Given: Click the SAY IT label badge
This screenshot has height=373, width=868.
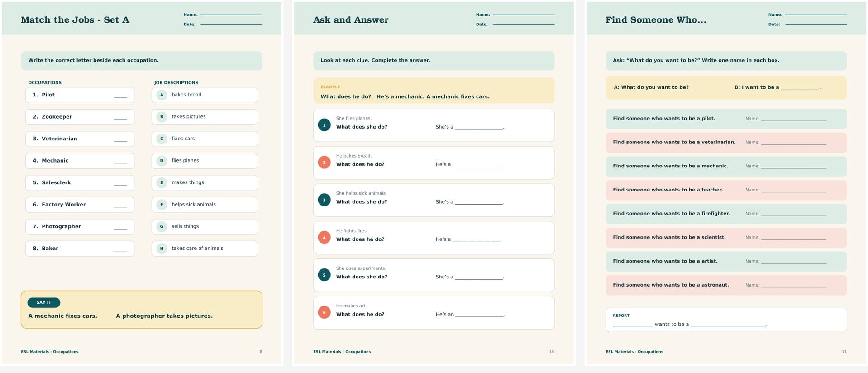Looking at the screenshot, I should pos(44,302).
